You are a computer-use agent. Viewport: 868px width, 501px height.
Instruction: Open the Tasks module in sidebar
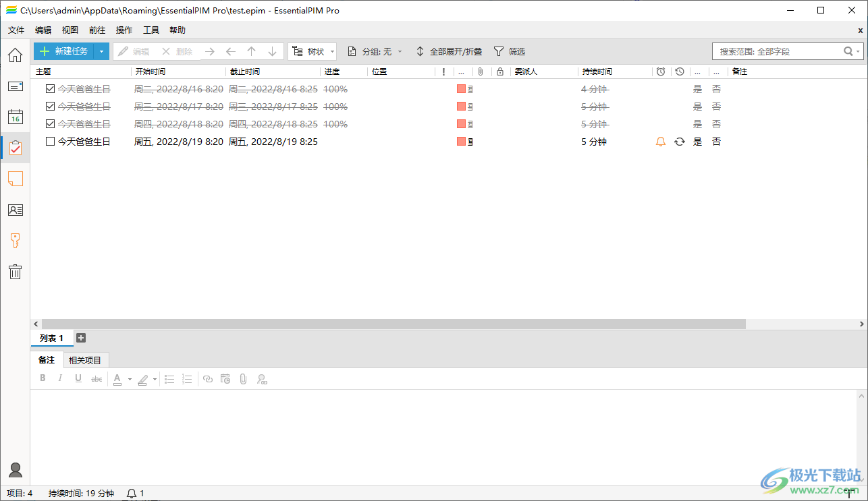click(x=15, y=148)
